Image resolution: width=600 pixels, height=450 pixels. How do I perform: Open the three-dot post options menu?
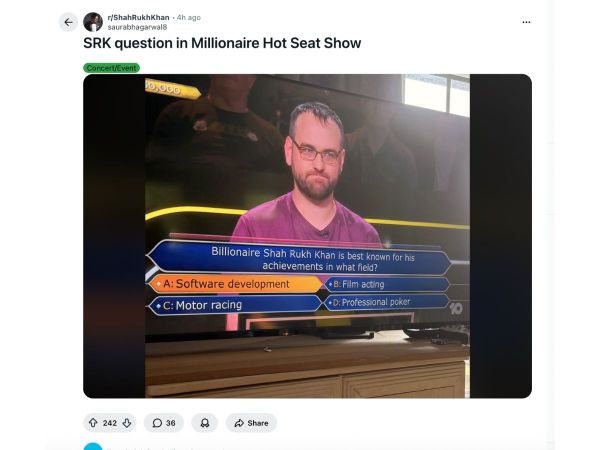[526, 22]
